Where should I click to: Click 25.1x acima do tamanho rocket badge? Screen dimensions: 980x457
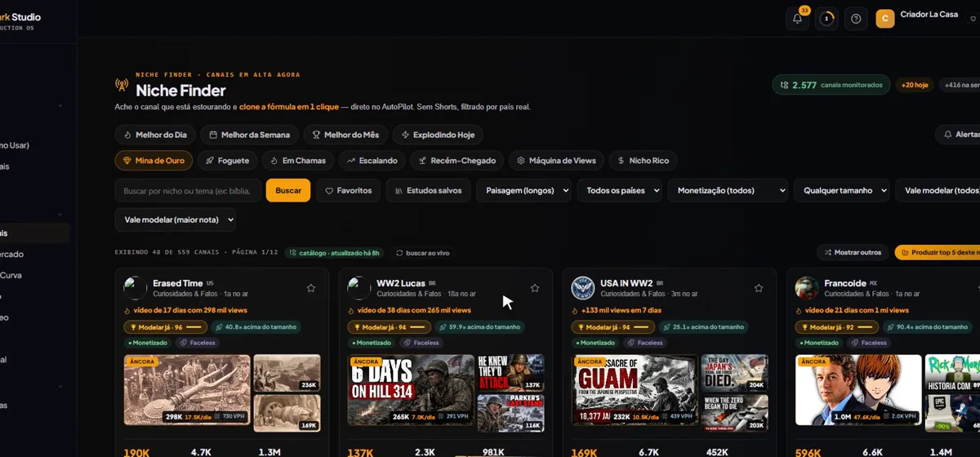703,326
